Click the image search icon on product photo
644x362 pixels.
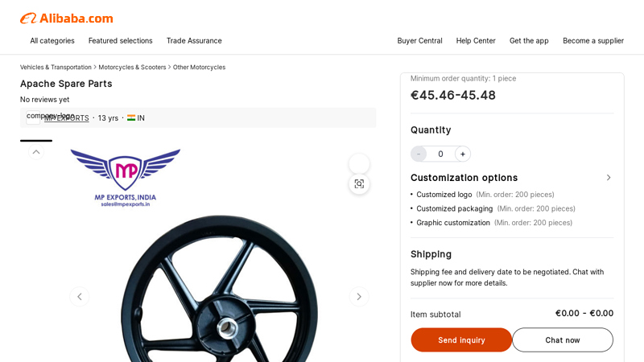pos(359,184)
